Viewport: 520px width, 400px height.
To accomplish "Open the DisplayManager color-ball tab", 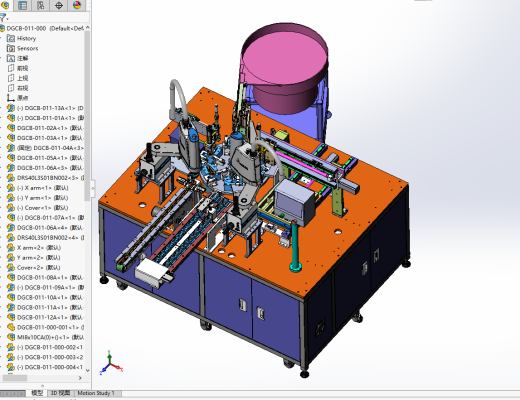I will (77, 5).
